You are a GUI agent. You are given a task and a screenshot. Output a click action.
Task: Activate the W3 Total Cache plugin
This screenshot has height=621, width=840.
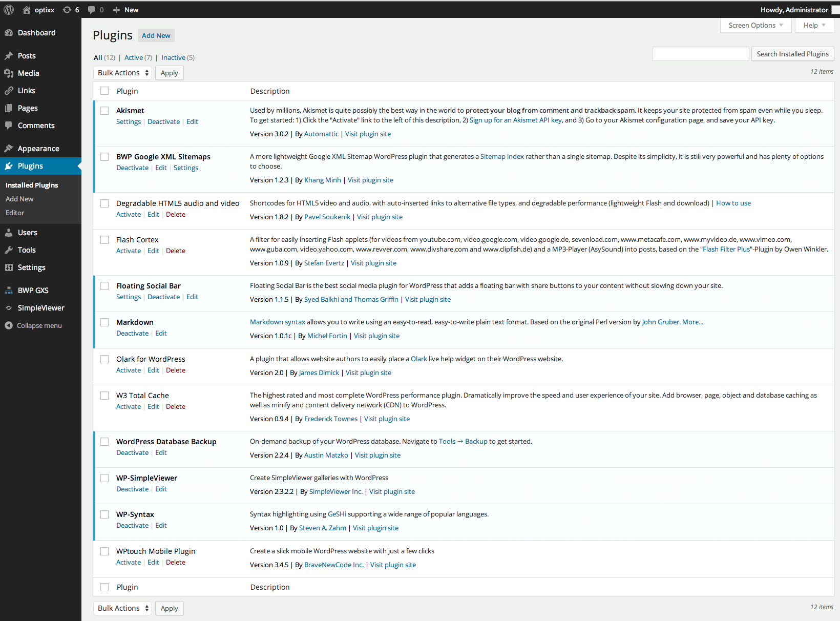tap(129, 406)
